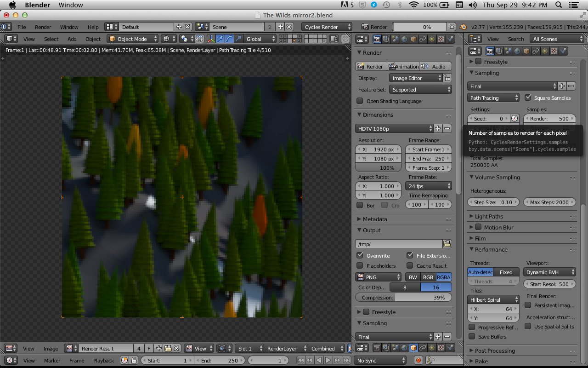The width and height of the screenshot is (588, 368).
Task: Open Render Layers properties tab
Action: (x=386, y=39)
